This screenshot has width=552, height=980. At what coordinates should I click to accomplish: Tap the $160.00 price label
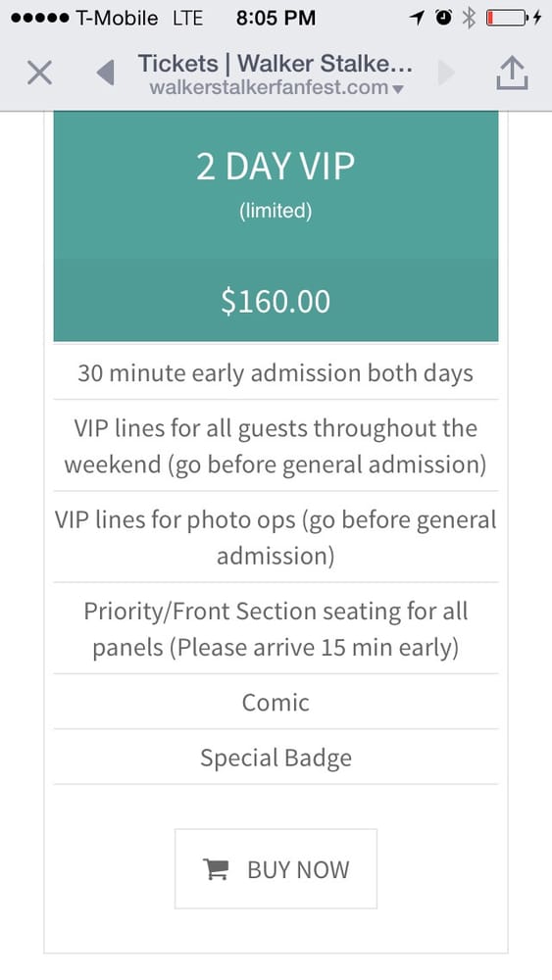pos(276,301)
